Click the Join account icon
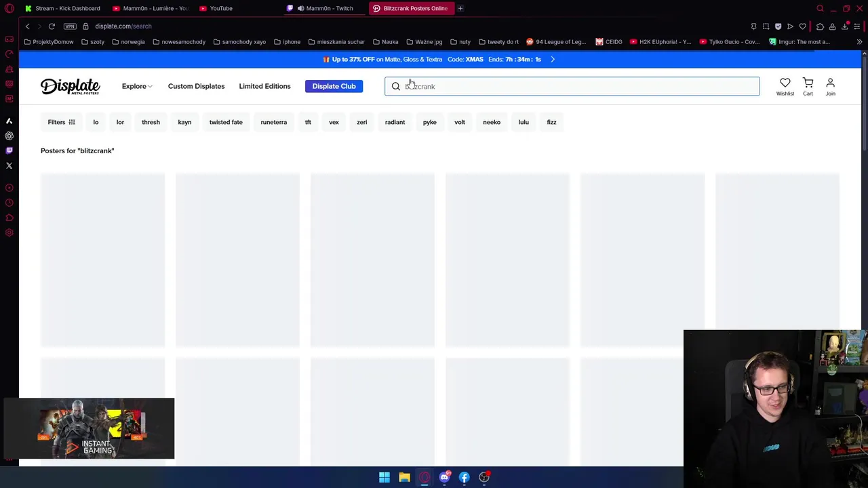Viewport: 868px width, 488px height. coord(830,87)
